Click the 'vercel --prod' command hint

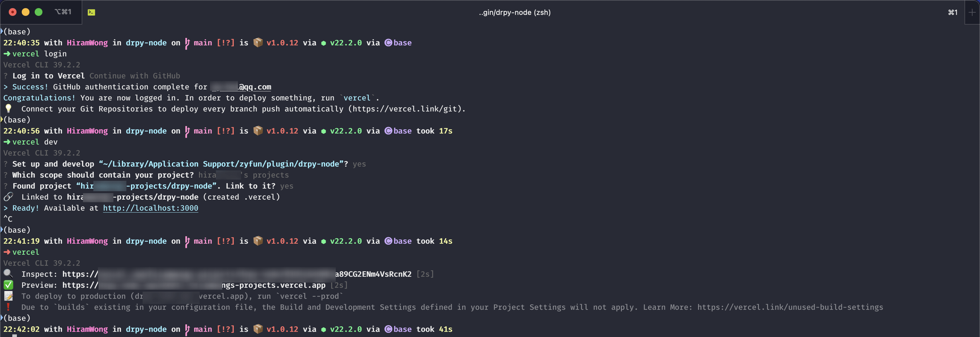pos(309,296)
